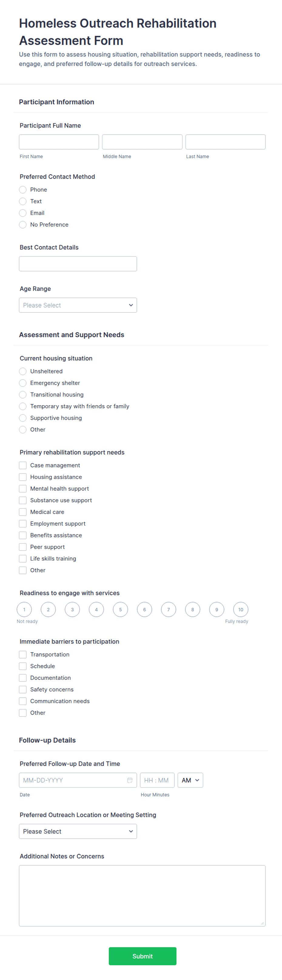Click the First Name input field

point(59,142)
